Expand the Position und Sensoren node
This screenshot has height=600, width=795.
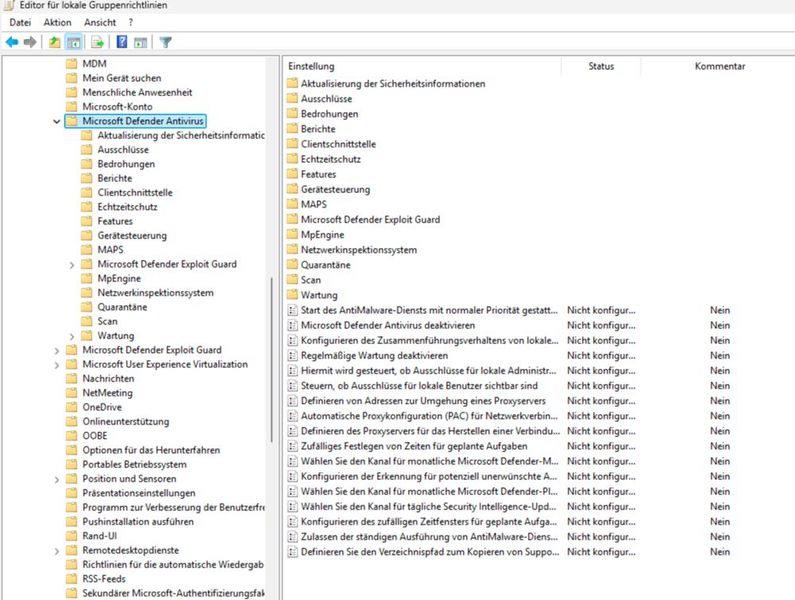point(57,479)
